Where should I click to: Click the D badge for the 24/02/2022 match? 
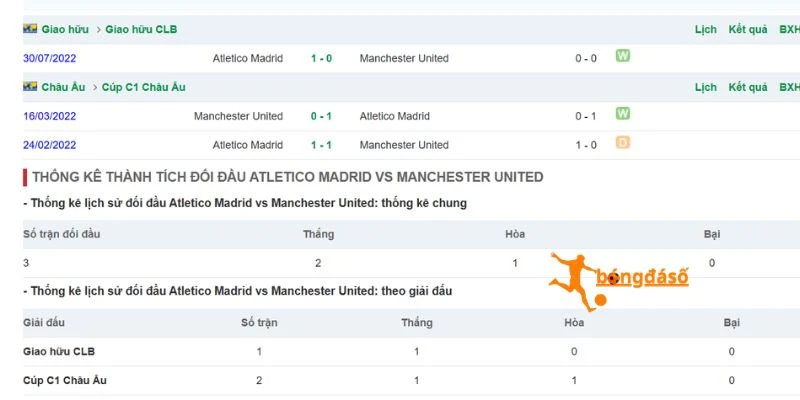pos(622,142)
